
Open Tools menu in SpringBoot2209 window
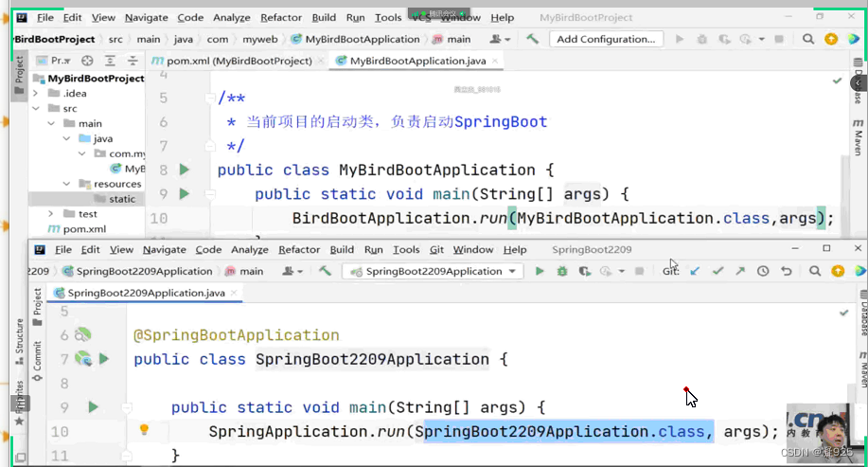click(406, 250)
